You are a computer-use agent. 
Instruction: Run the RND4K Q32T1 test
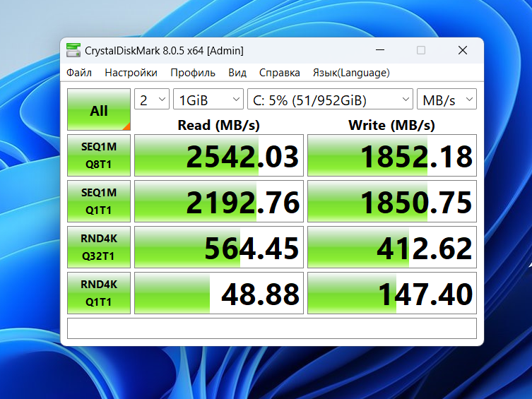pyautogui.click(x=99, y=247)
